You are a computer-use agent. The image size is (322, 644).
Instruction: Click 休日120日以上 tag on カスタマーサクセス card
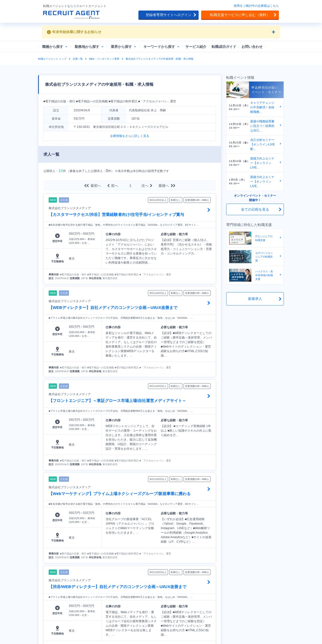158,200
